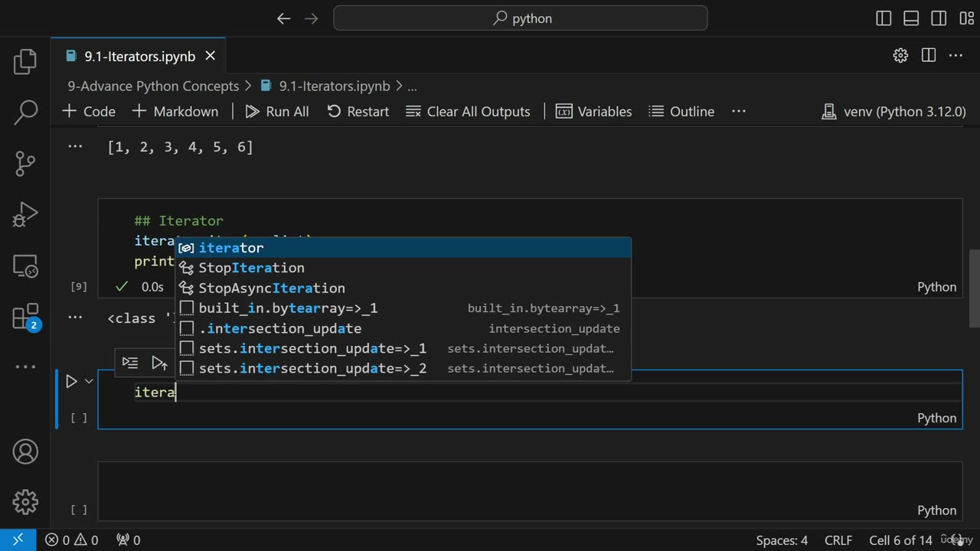Open the Source Control view
Image resolution: width=980 pixels, height=551 pixels.
click(x=25, y=163)
